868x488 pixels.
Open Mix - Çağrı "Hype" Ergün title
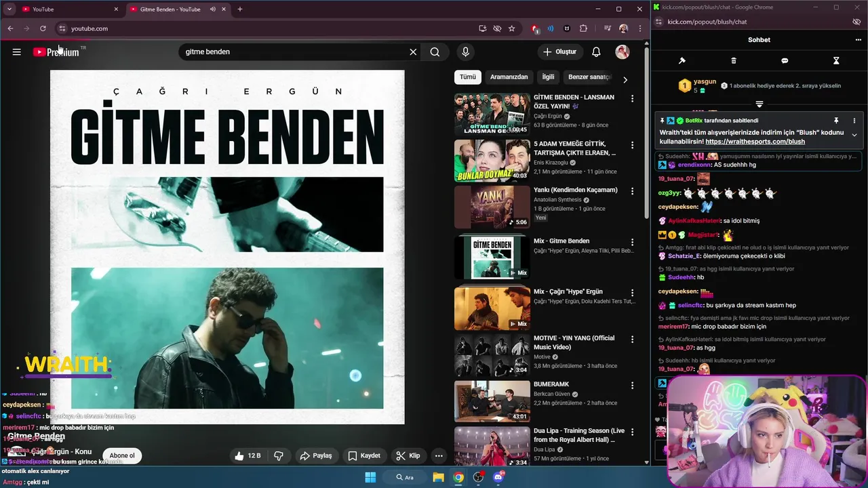[x=568, y=291]
